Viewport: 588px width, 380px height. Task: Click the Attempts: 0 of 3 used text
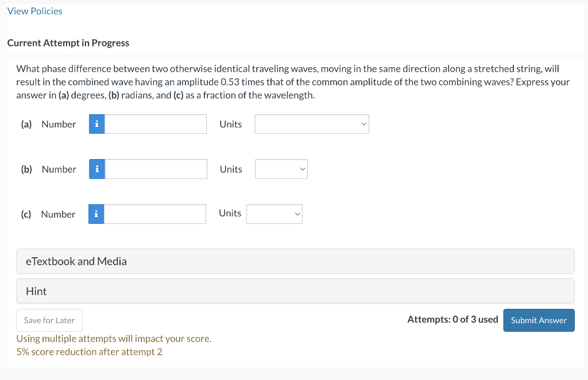452,319
